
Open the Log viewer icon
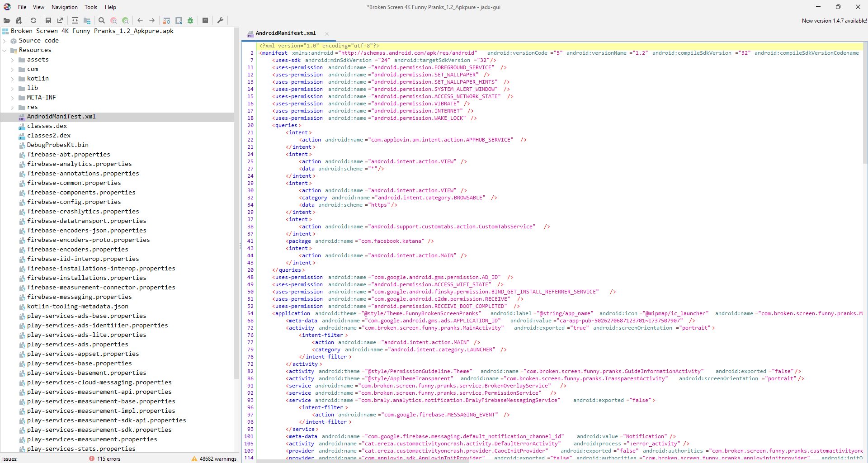[205, 20]
